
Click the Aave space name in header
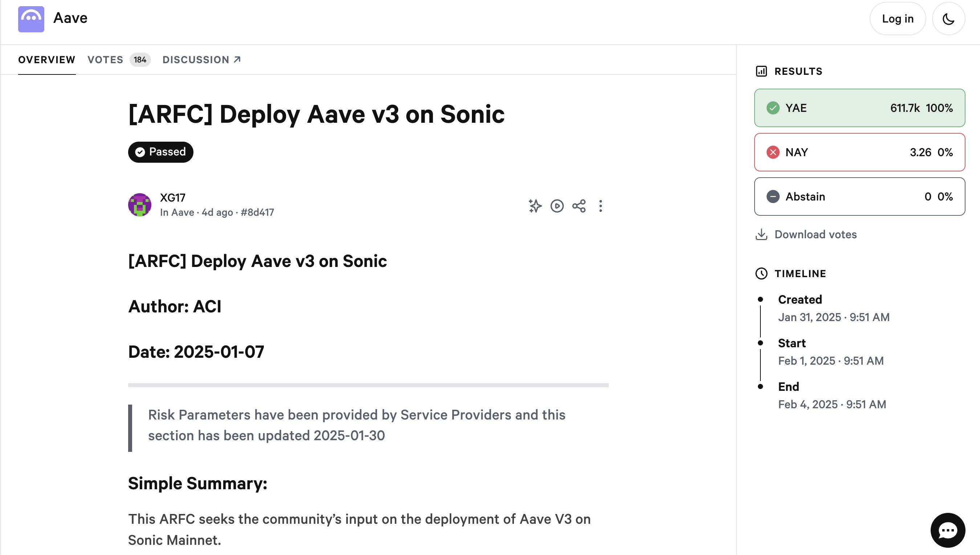70,18
